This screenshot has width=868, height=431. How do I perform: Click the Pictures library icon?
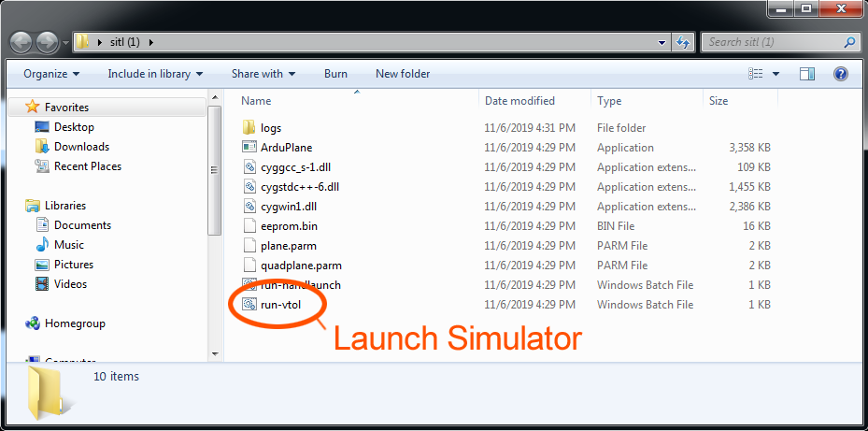(42, 265)
